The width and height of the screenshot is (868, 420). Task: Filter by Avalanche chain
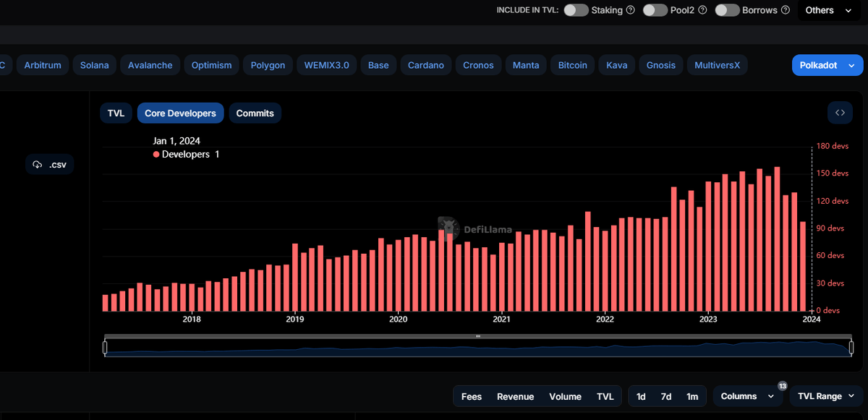click(x=150, y=65)
